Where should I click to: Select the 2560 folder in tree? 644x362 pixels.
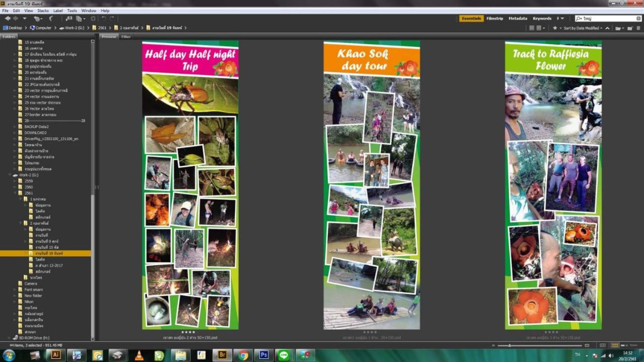click(28, 187)
